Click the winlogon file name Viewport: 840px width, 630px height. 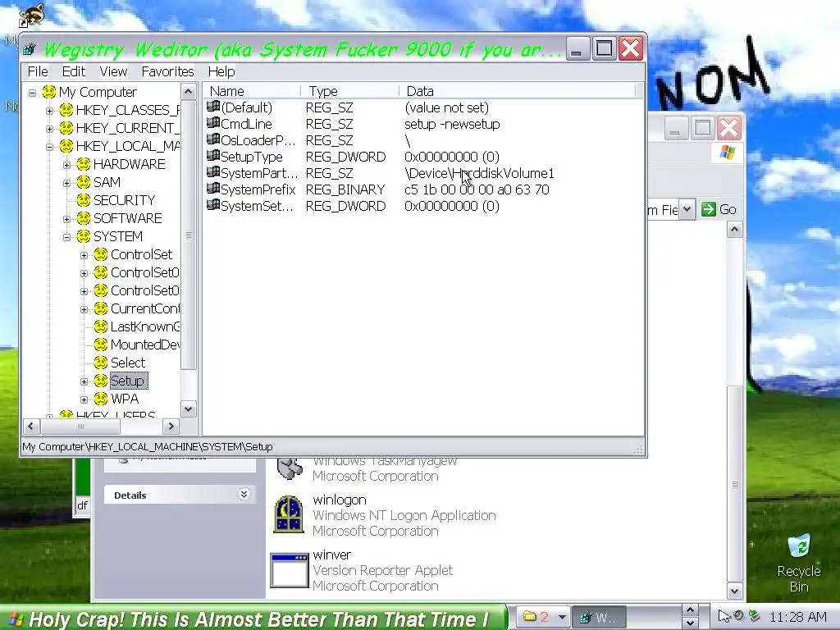point(340,500)
